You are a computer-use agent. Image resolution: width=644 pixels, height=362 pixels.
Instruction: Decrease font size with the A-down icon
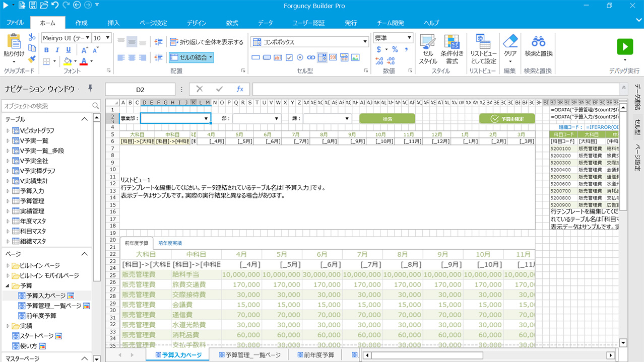[x=95, y=50]
